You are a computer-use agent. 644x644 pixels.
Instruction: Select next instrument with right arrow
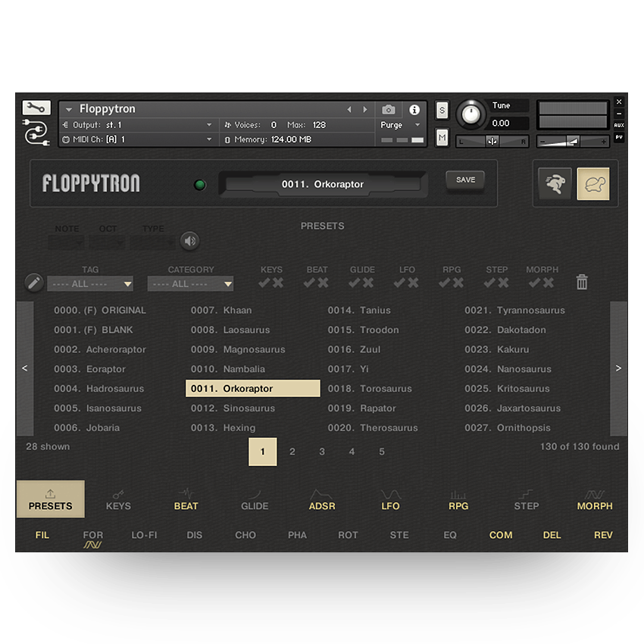pos(364,109)
